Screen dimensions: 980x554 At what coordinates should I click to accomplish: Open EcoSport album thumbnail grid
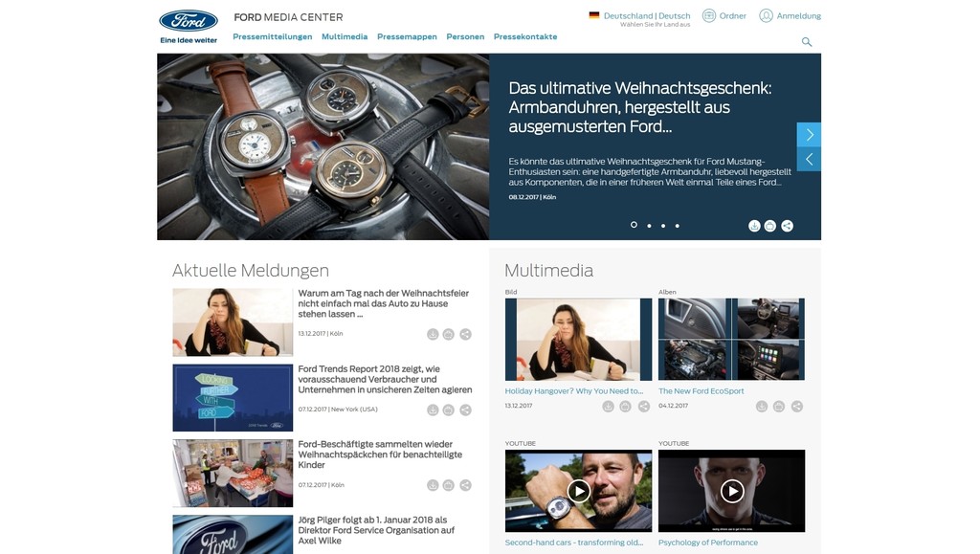[x=731, y=339]
